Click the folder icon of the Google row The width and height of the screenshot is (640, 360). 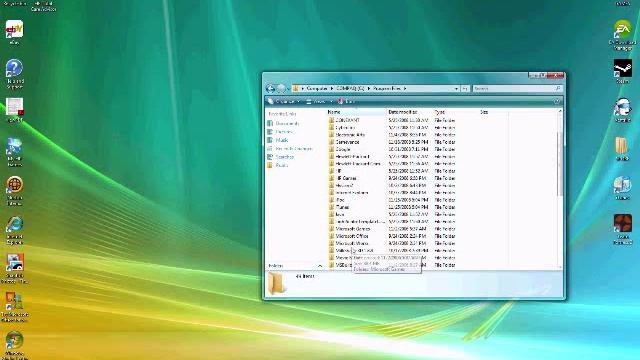point(331,149)
